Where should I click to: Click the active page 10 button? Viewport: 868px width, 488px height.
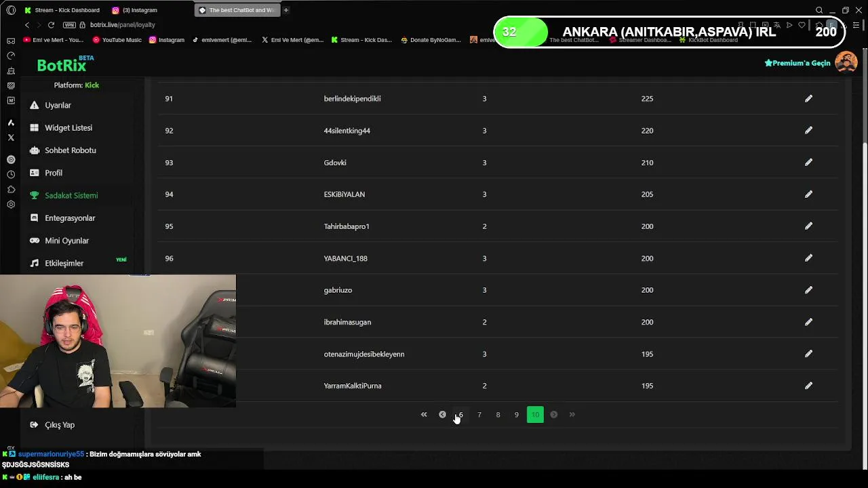pyautogui.click(x=535, y=414)
